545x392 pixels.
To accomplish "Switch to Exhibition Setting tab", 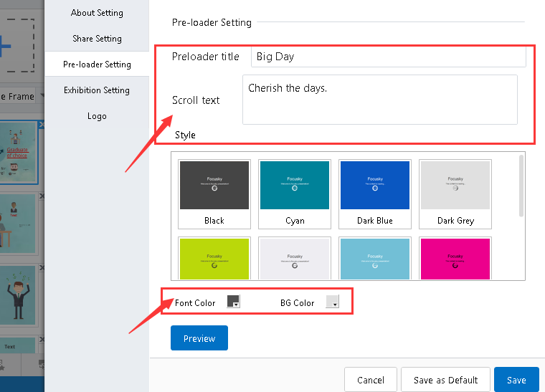I will 97,90.
